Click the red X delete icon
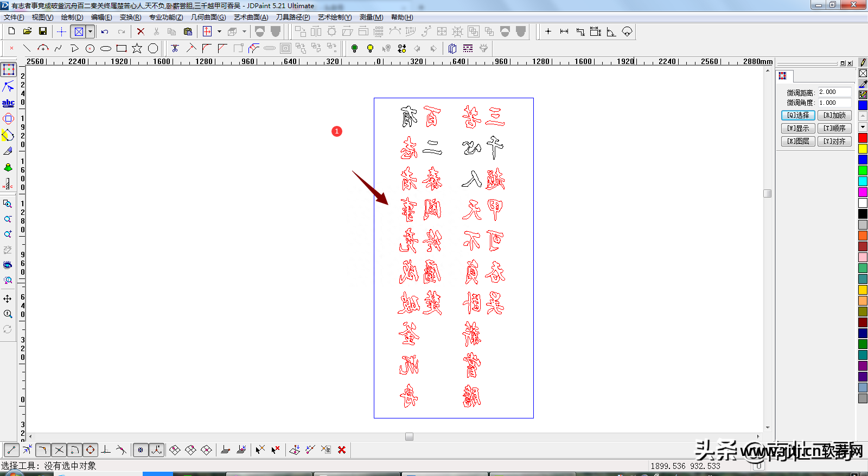The image size is (868, 476). pyautogui.click(x=141, y=31)
